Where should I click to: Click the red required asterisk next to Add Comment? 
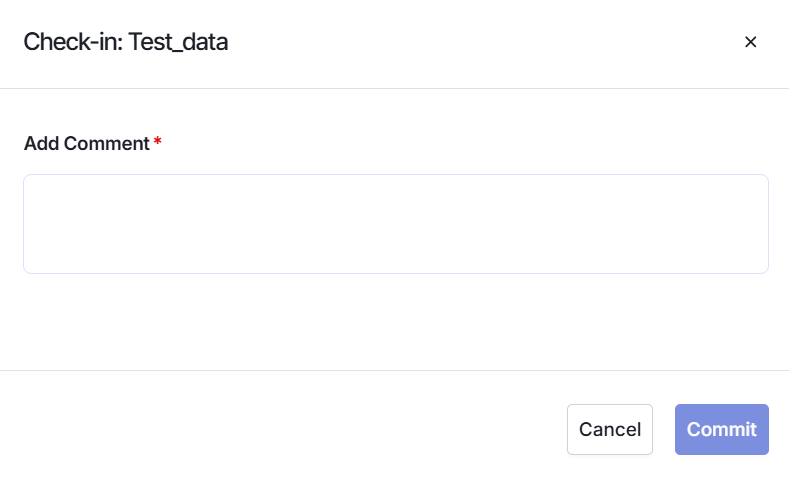pyautogui.click(x=157, y=140)
